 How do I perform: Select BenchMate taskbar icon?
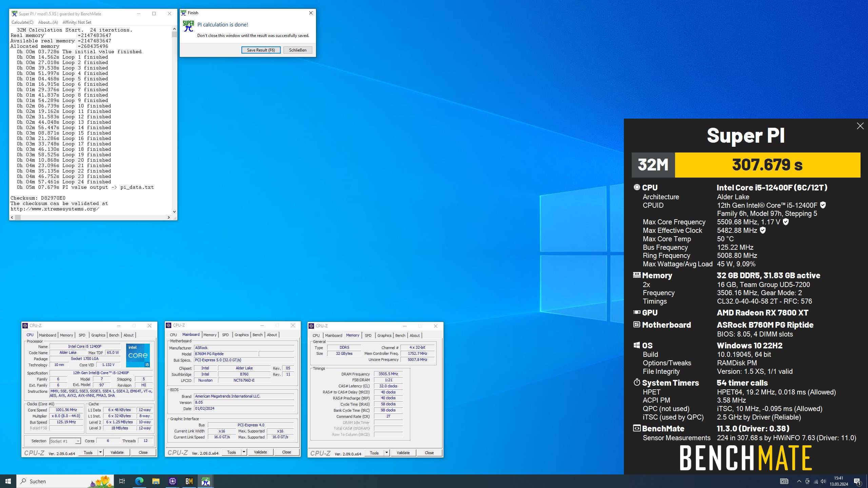pos(189,481)
